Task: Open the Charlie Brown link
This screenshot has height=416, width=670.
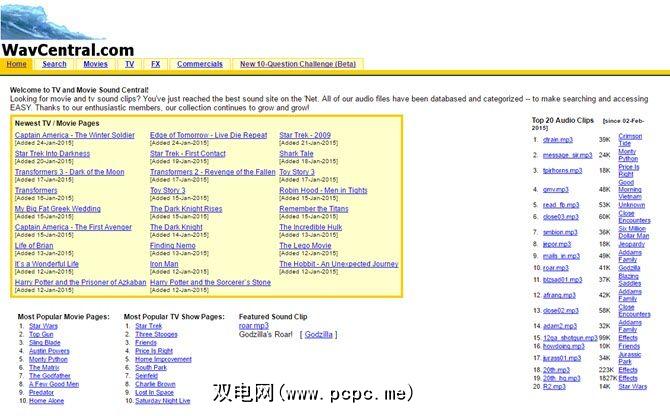Action: (155, 384)
